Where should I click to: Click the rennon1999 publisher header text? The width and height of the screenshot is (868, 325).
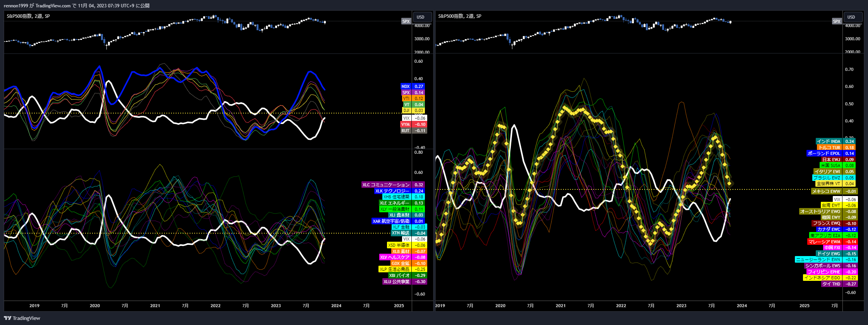click(77, 5)
